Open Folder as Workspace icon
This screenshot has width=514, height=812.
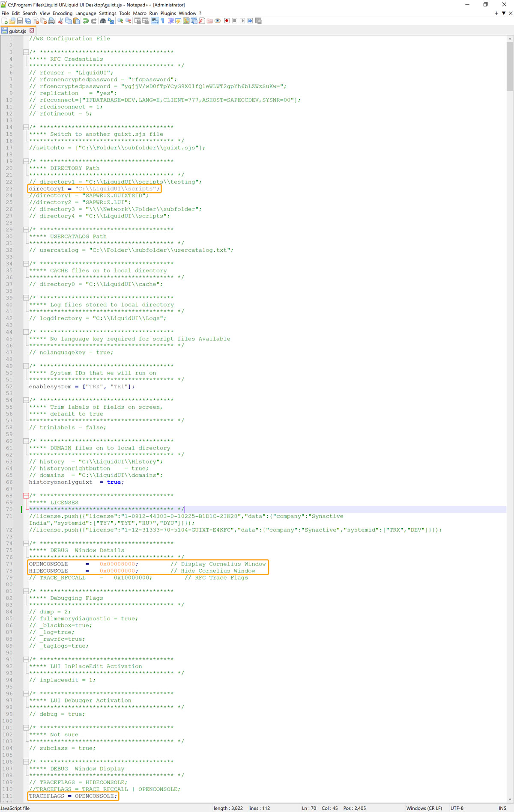coord(209,21)
